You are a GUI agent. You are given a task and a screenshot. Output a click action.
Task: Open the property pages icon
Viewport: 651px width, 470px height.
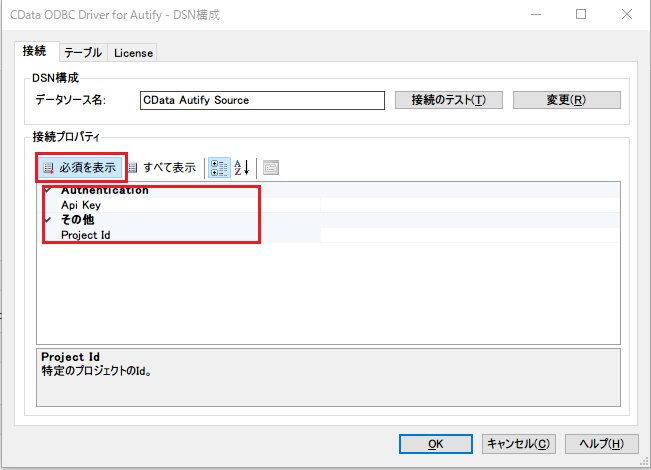pos(271,168)
